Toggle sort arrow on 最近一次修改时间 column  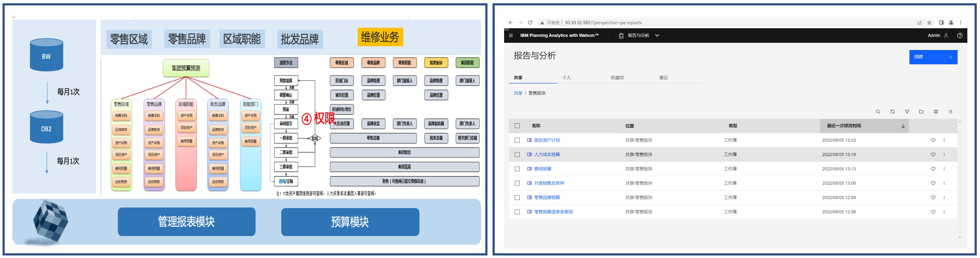pyautogui.click(x=903, y=126)
